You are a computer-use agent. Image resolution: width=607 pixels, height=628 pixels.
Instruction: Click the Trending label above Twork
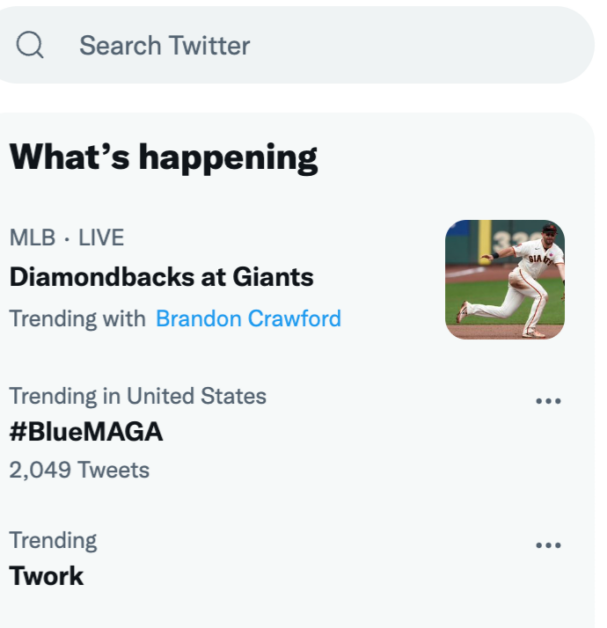53,540
